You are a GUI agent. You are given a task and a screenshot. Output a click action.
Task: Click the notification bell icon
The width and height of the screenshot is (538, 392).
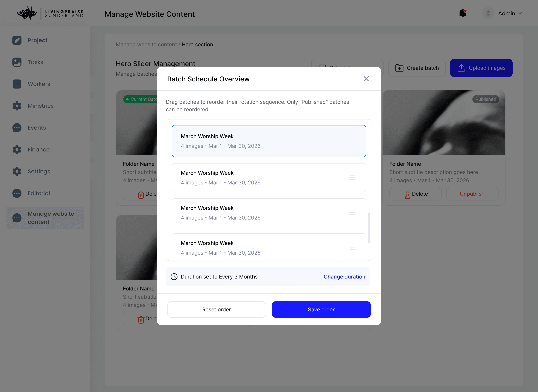tap(463, 13)
